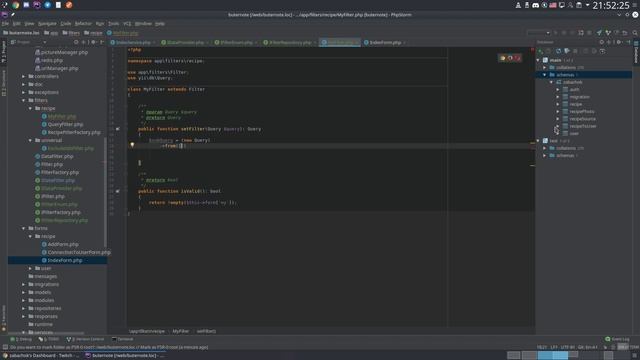Open the TODO tool window

[49, 339]
